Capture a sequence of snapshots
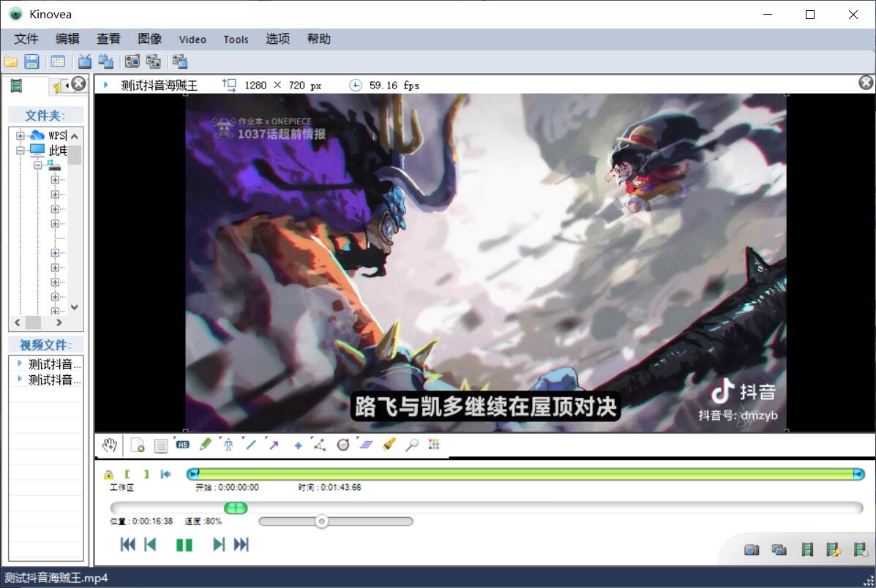This screenshot has width=876, height=588. [779, 550]
